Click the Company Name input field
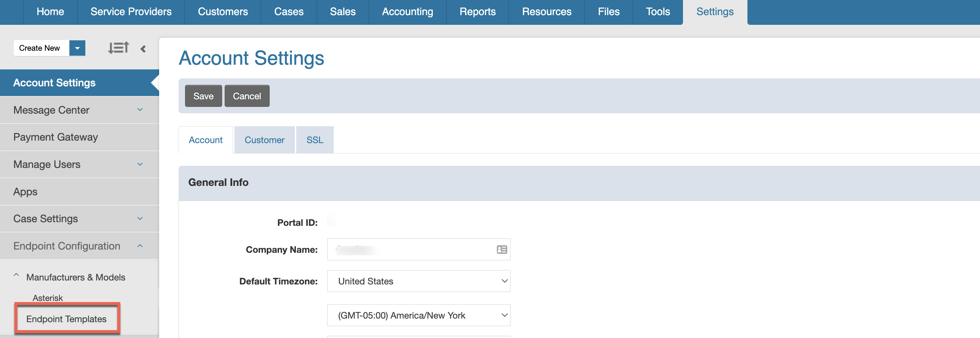The image size is (980, 338). tap(418, 250)
